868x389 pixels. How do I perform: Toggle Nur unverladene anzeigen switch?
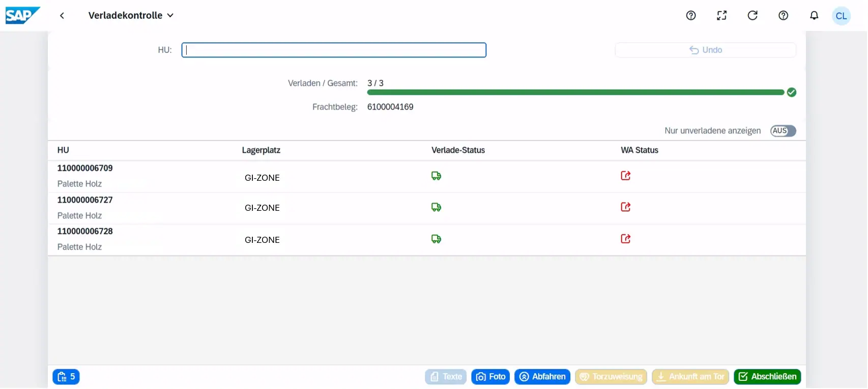(x=783, y=131)
